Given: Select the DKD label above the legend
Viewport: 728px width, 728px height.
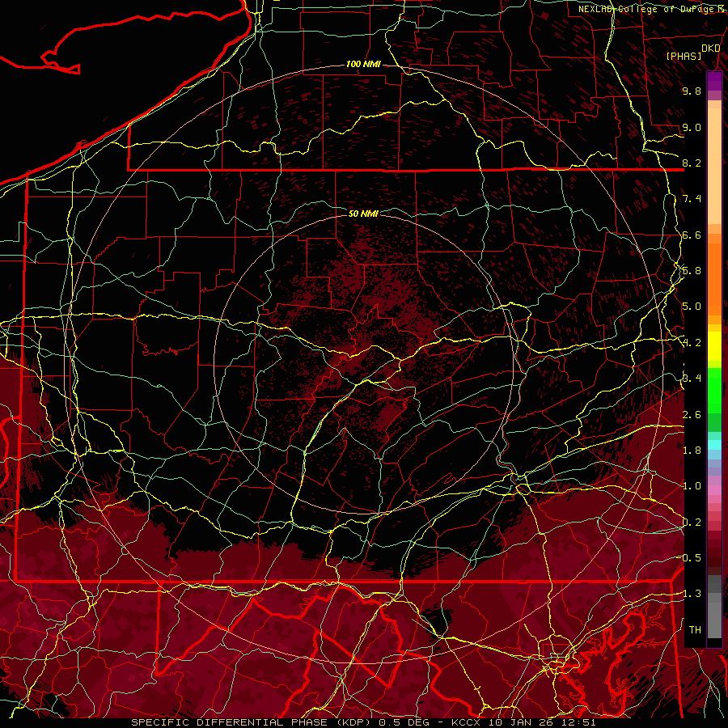Looking at the screenshot, I should coord(710,49).
